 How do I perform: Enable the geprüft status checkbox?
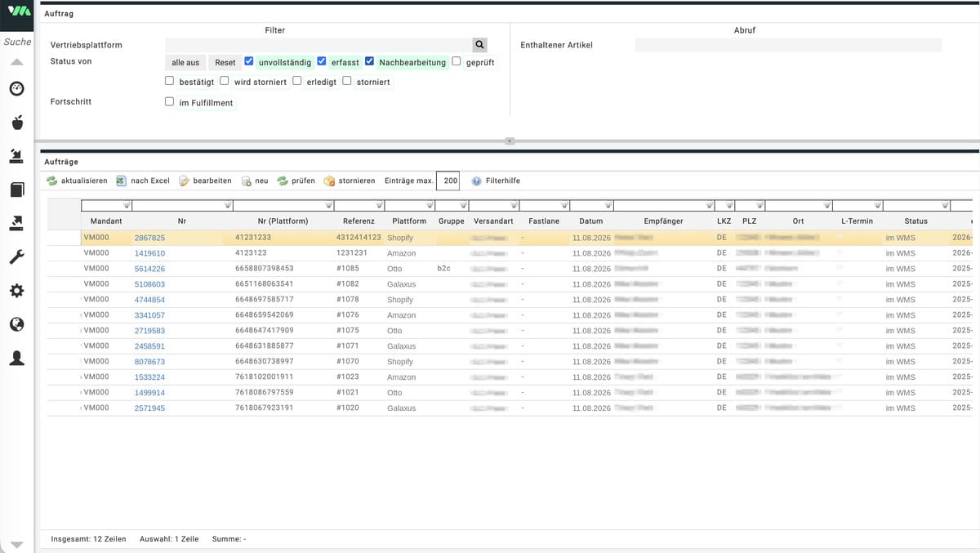click(457, 61)
